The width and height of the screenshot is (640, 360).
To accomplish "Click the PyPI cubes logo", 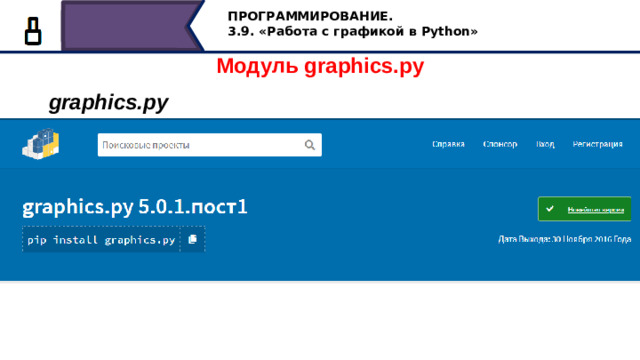I will [41, 144].
